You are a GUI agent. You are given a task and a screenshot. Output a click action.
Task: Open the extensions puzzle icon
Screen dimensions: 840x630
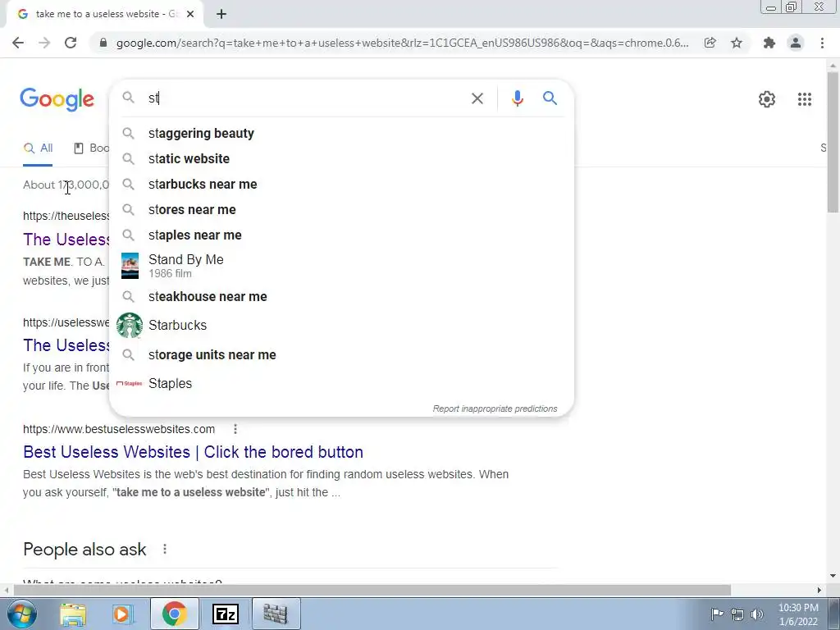[x=769, y=43]
